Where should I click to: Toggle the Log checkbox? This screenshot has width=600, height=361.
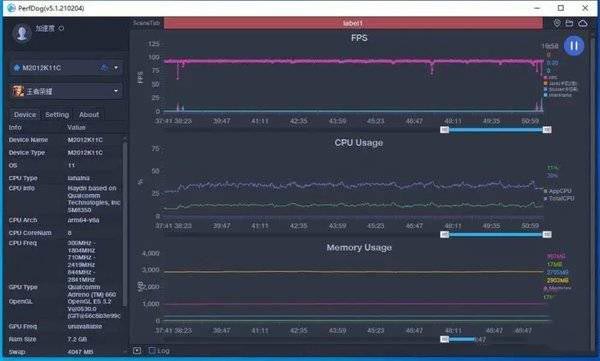tap(152, 350)
